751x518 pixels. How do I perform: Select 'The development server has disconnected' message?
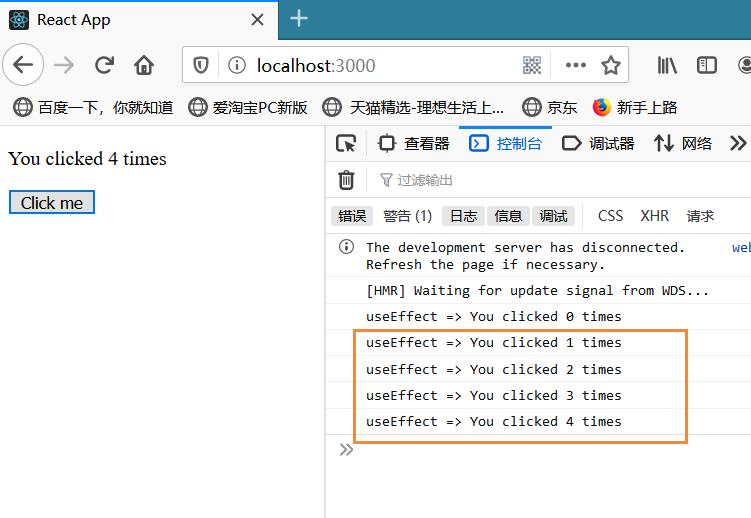(525, 256)
